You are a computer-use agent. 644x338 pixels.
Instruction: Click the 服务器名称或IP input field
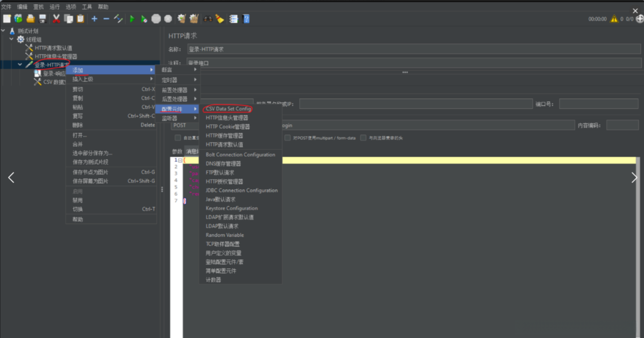[x=416, y=104]
